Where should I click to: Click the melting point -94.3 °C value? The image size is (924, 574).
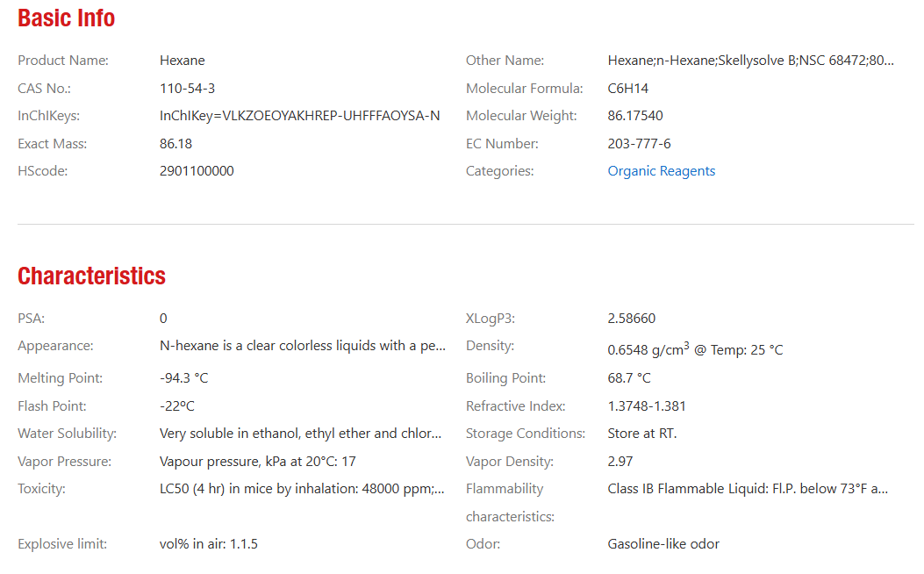pos(183,378)
